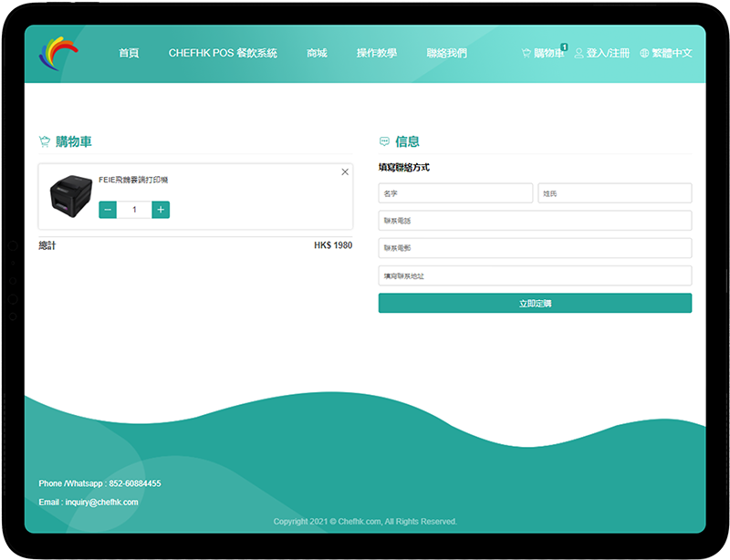Decrease printer quantity with minus button
The image size is (730, 560).
coord(108,210)
